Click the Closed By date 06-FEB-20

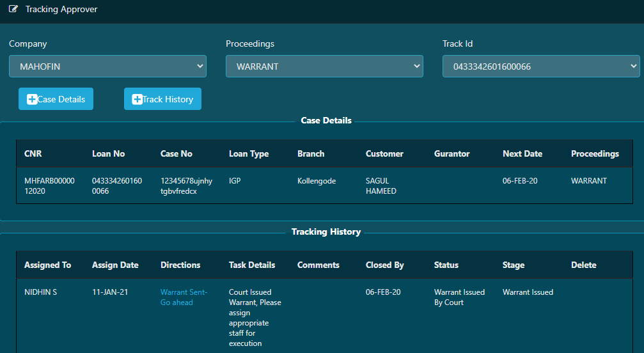point(383,292)
